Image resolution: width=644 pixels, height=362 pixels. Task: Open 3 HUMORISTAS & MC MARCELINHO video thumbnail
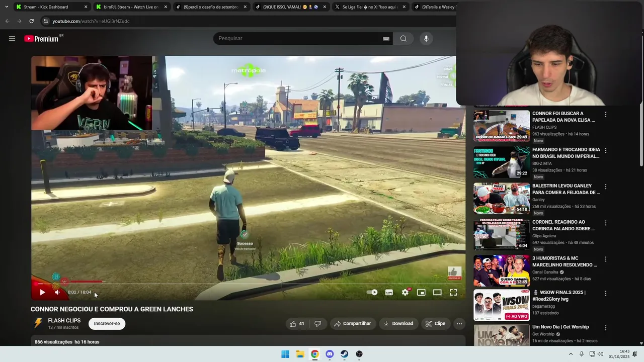point(502,270)
